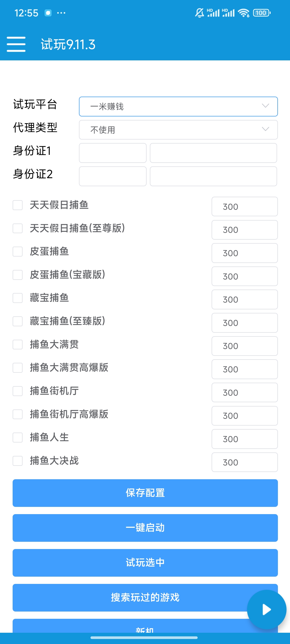Check the 天天假日捕鱼 checkbox

coord(18,205)
